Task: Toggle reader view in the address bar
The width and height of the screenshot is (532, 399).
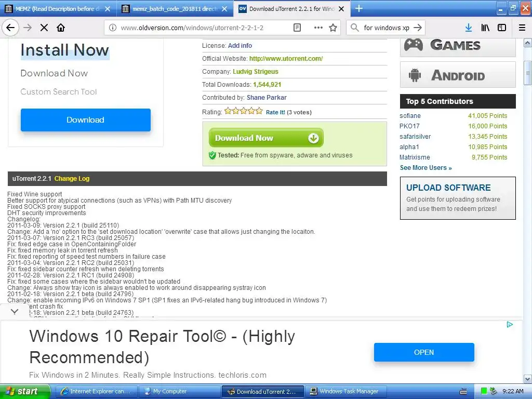Action: coord(297,28)
